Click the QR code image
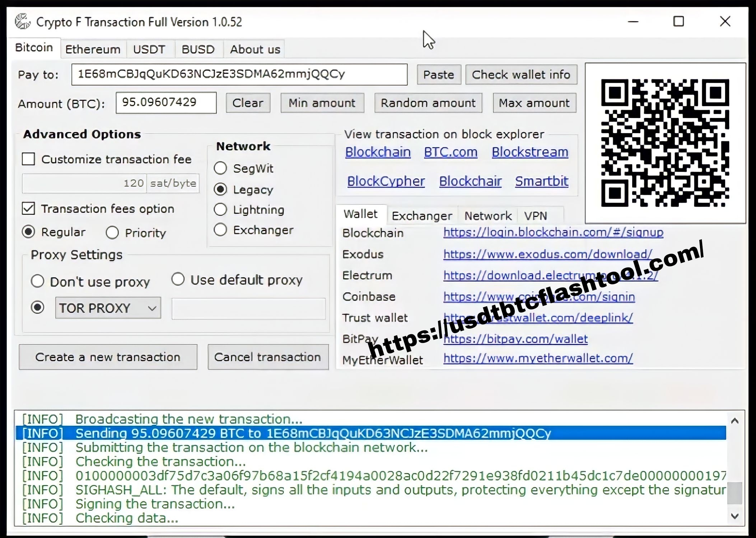 pos(665,143)
